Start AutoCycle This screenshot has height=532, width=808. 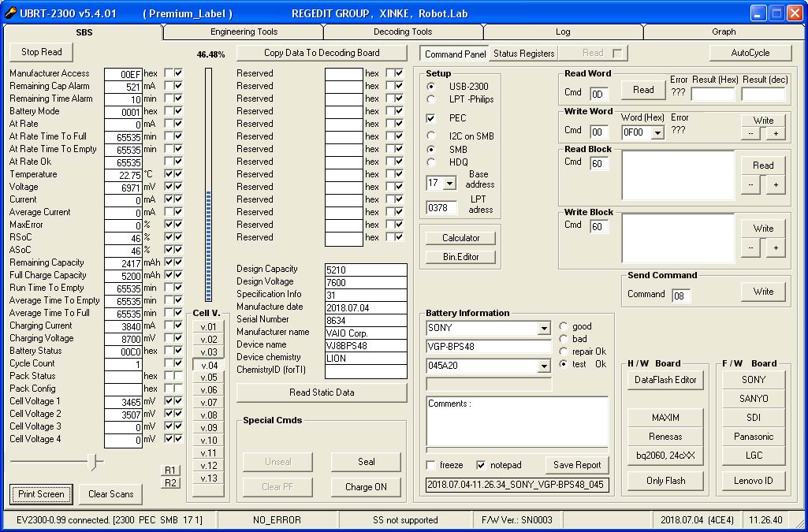pos(750,53)
